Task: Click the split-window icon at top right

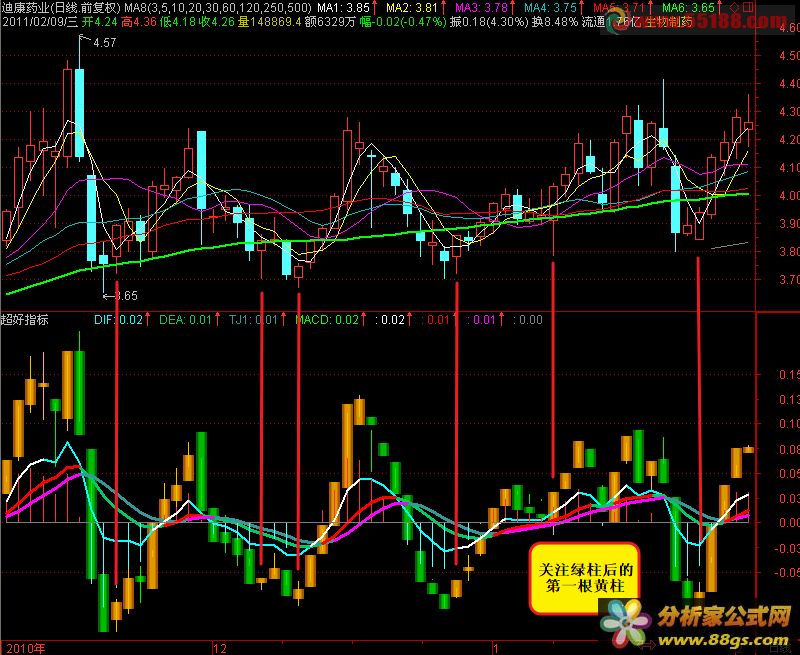Action: [748, 7]
